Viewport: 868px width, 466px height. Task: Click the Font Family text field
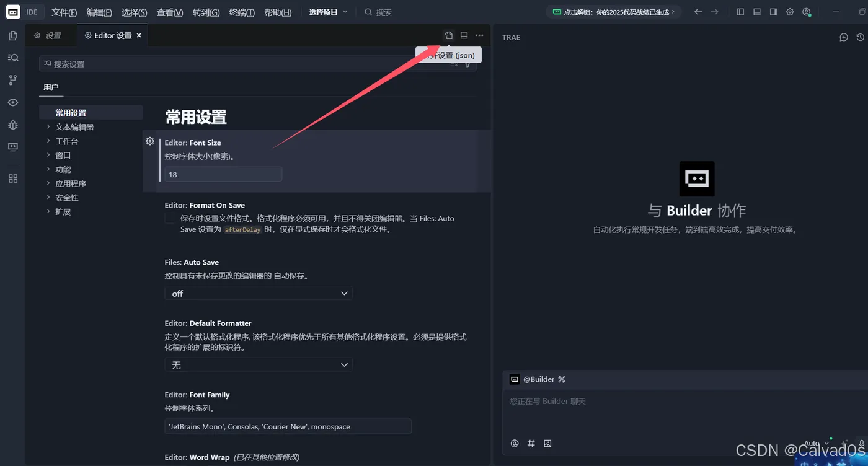coord(288,426)
